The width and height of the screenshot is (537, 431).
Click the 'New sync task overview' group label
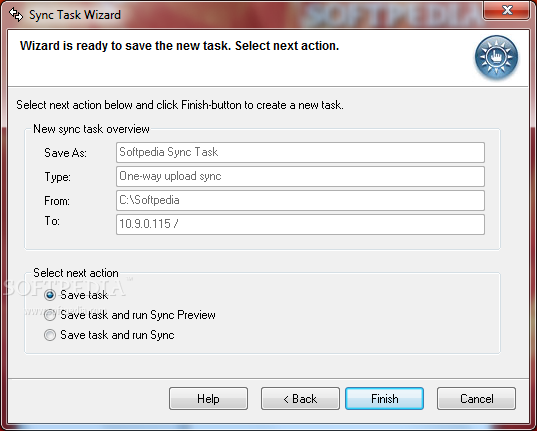91,129
